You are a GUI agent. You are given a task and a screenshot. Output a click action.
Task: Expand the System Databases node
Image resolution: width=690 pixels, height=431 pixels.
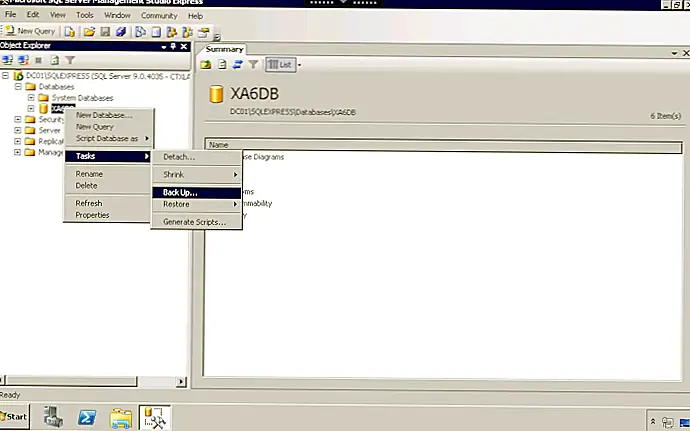point(31,97)
